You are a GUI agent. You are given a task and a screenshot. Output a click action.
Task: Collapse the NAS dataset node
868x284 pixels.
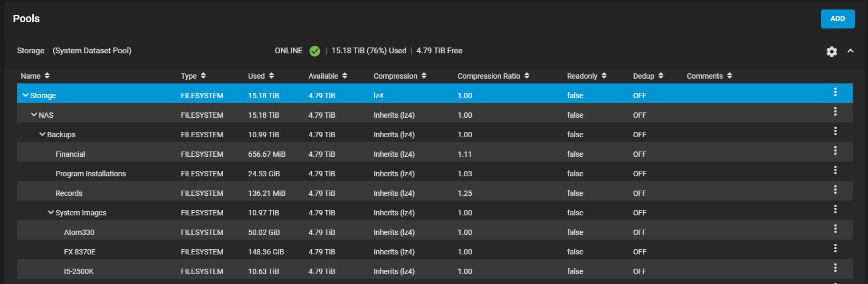(34, 115)
